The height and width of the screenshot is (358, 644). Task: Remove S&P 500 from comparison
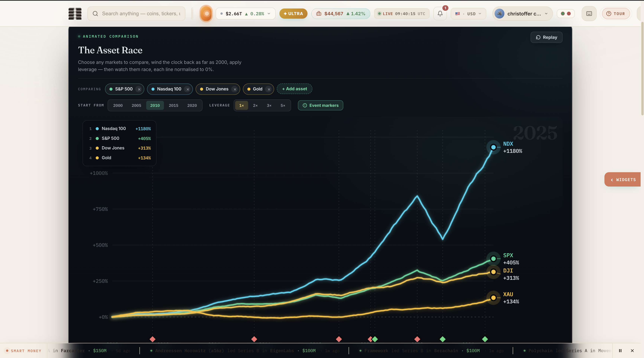[x=139, y=89]
